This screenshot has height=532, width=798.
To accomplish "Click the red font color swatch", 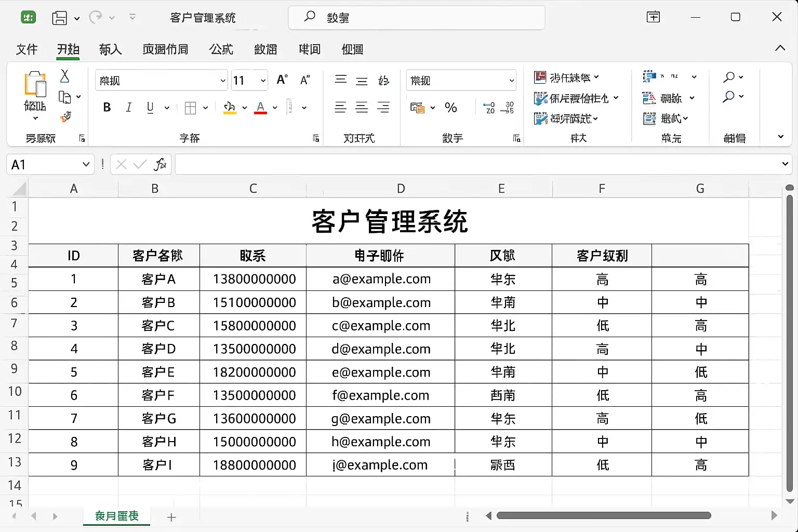I will [x=261, y=108].
